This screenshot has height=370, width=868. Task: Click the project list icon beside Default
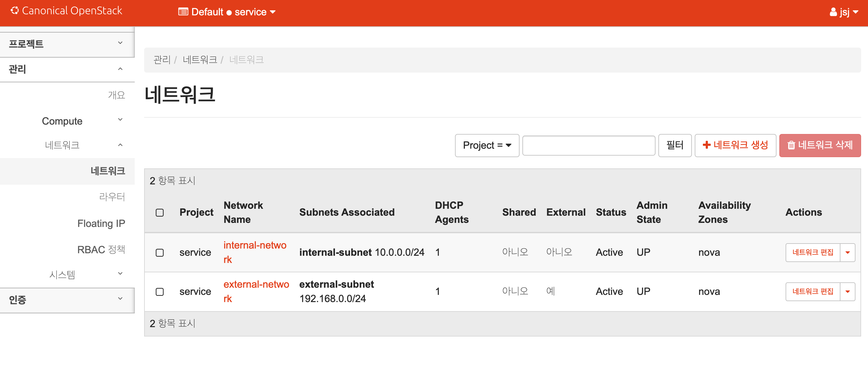(x=183, y=12)
